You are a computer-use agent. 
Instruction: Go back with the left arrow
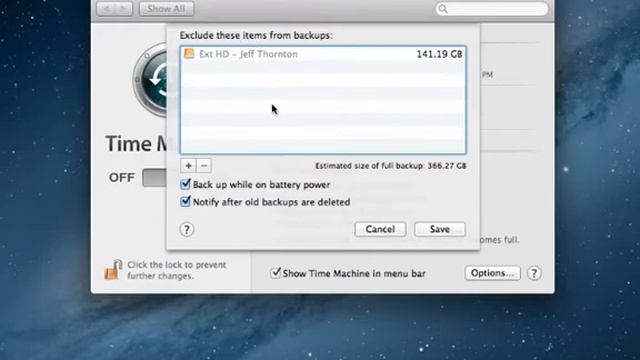click(105, 9)
